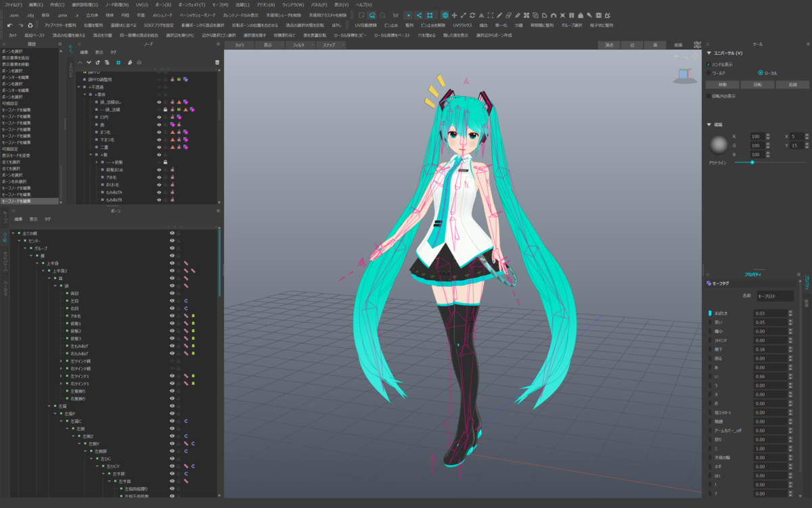812x508 pixels.
Task: Click the 頂点 viewport button
Action: (x=609, y=45)
